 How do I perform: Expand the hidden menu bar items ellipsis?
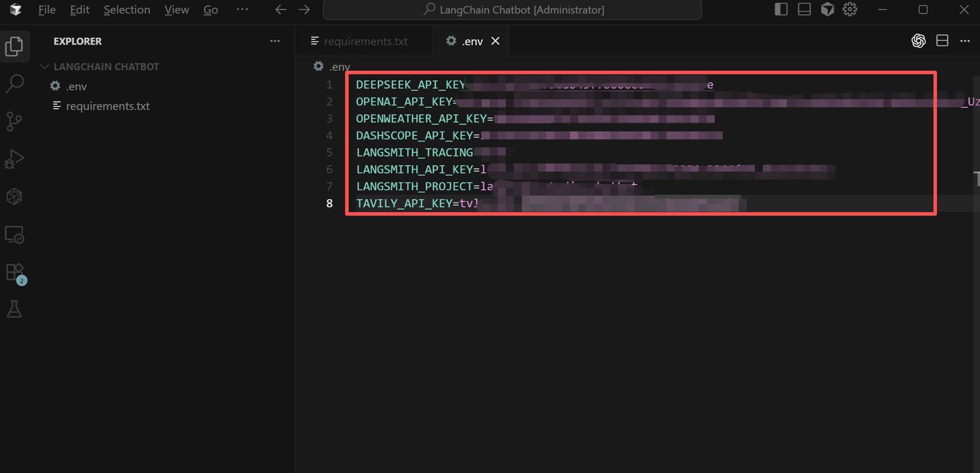click(x=242, y=9)
